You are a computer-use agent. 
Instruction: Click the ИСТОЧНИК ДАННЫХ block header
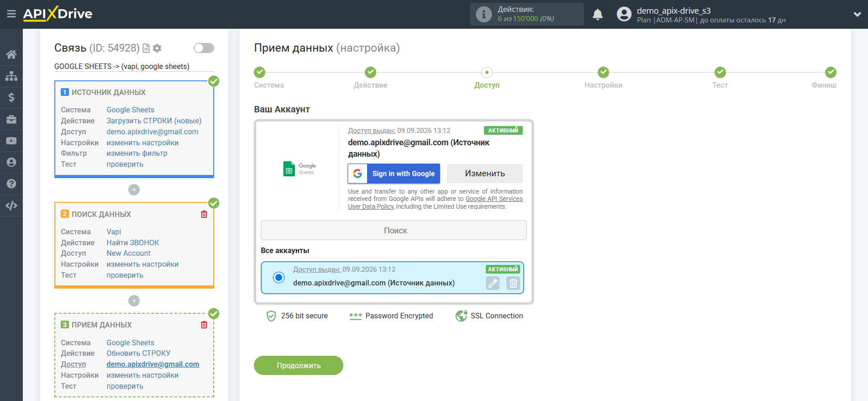[x=109, y=92]
